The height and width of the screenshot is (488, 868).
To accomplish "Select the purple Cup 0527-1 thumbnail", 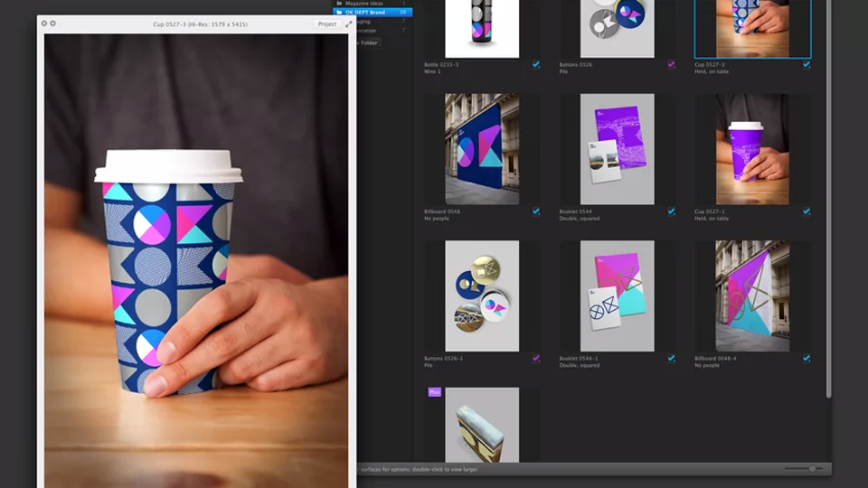I will [752, 149].
